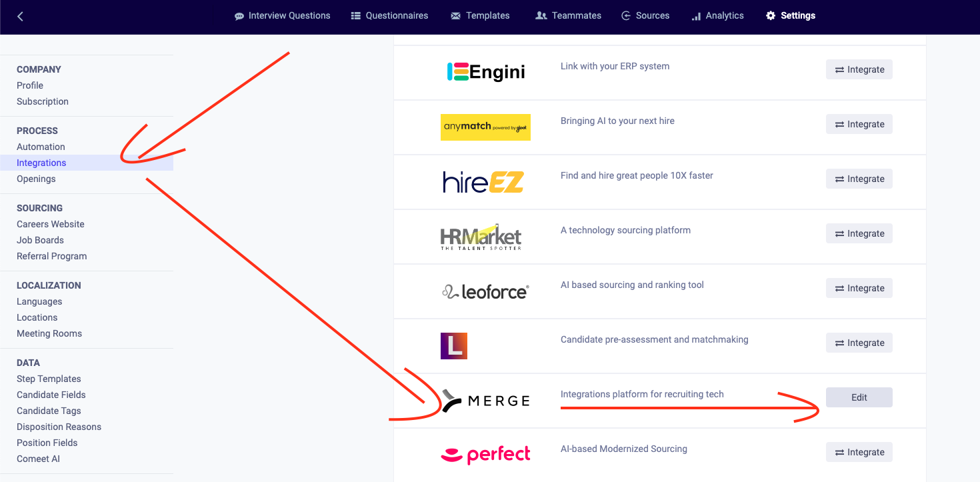This screenshot has height=482, width=980.
Task: Open Candidate Tags settings
Action: 49,411
